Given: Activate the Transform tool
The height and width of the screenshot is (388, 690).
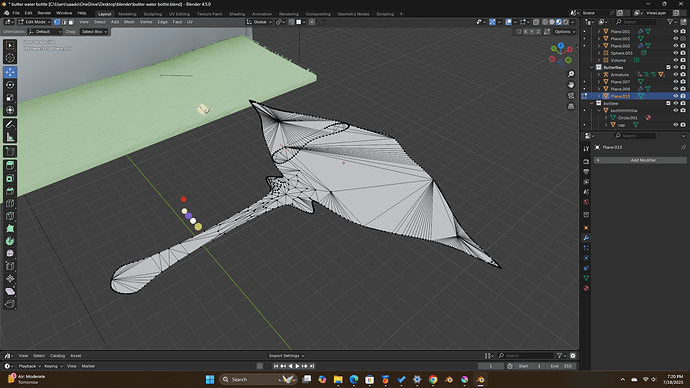Looking at the screenshot, I should [x=10, y=110].
